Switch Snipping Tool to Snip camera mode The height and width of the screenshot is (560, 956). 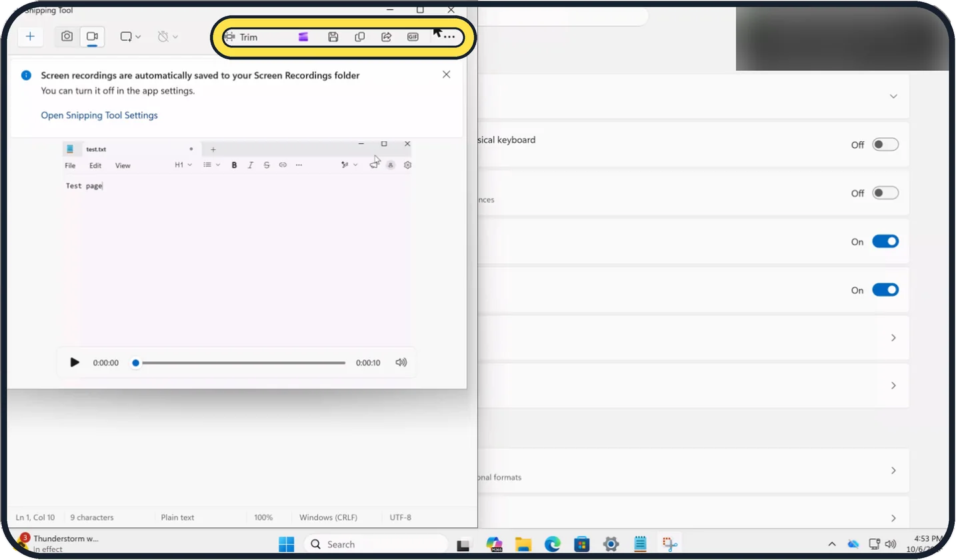pyautogui.click(x=67, y=37)
